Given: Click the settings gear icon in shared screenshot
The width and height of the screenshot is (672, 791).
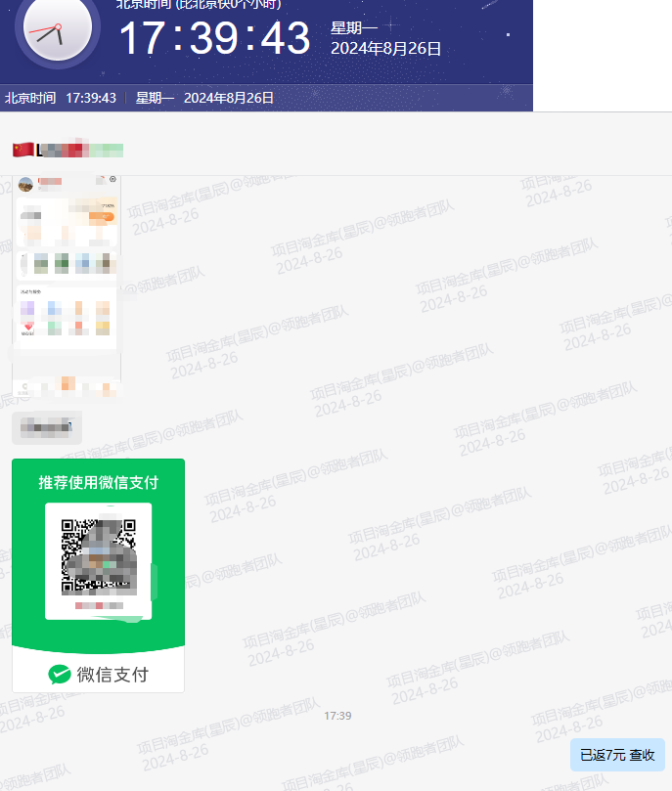Looking at the screenshot, I should (112, 180).
